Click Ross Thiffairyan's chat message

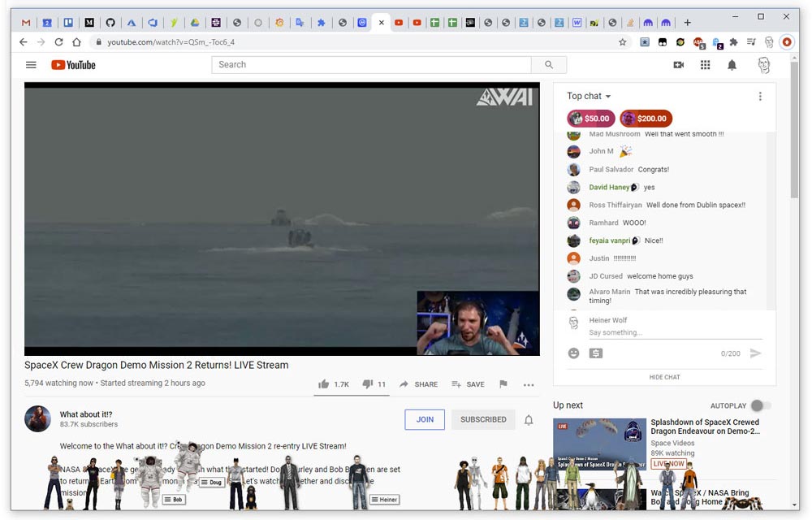(696, 205)
